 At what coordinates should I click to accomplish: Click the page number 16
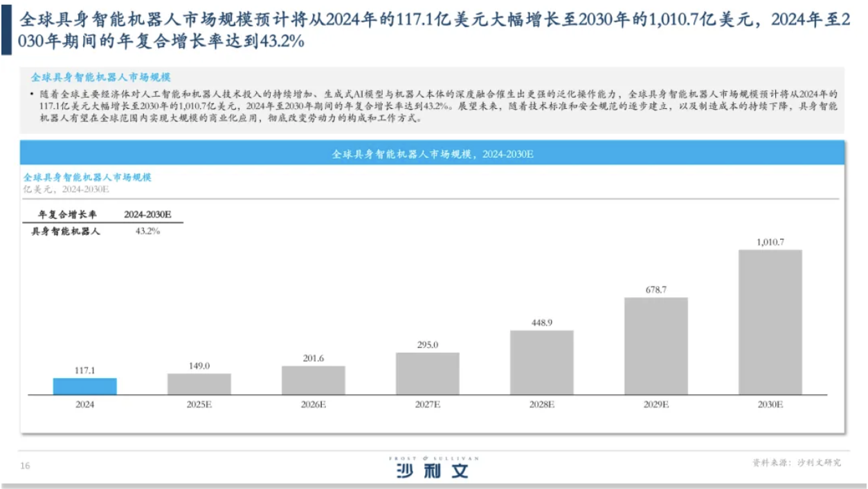click(25, 466)
